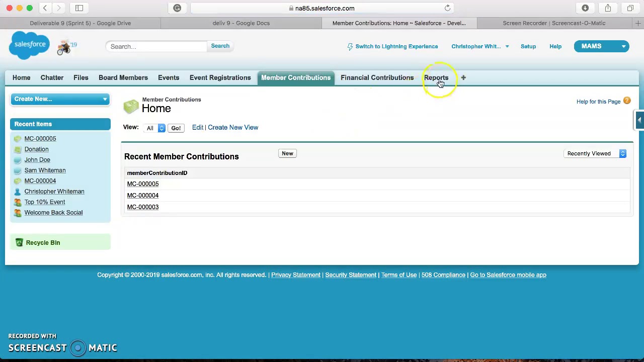This screenshot has height=362, width=644.
Task: Click Switch to Lightning Experience link
Action: point(396,46)
